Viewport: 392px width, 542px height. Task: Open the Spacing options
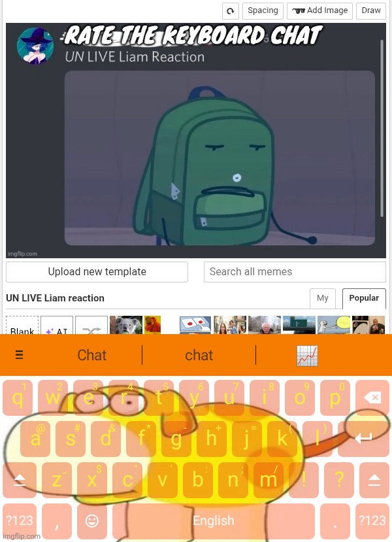[263, 11]
